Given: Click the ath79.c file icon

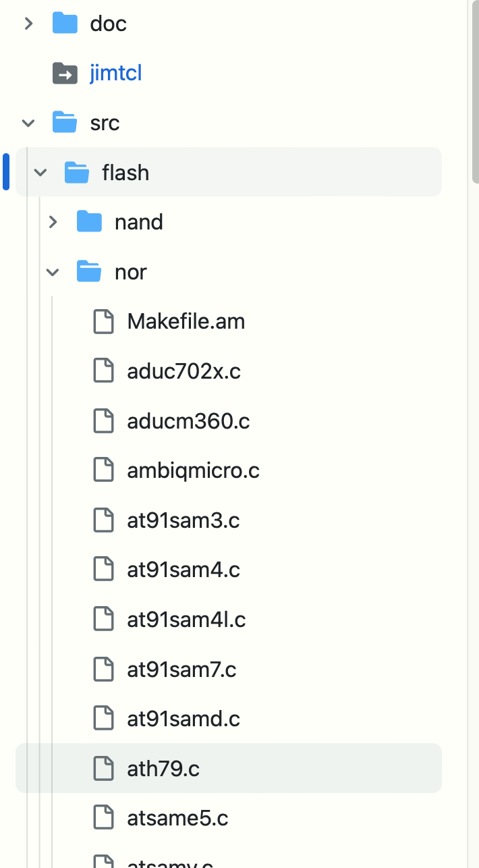Looking at the screenshot, I should (103, 768).
